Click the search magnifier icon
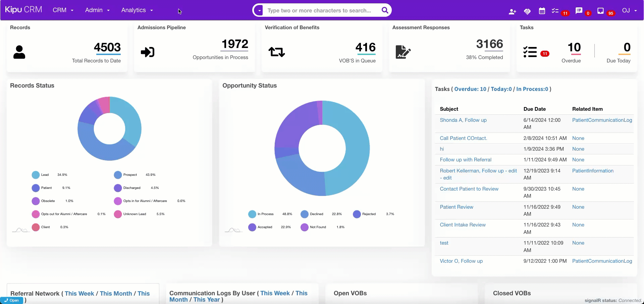 click(385, 10)
